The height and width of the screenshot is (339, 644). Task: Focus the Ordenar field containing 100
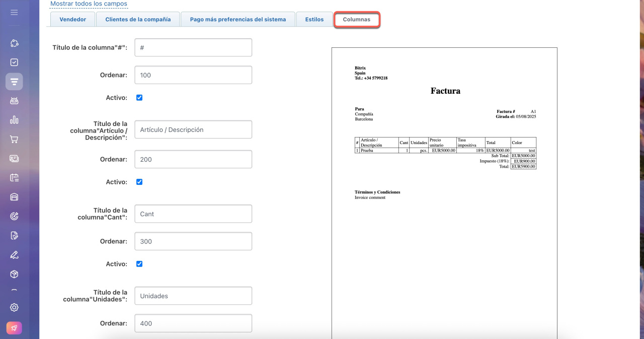(x=193, y=75)
